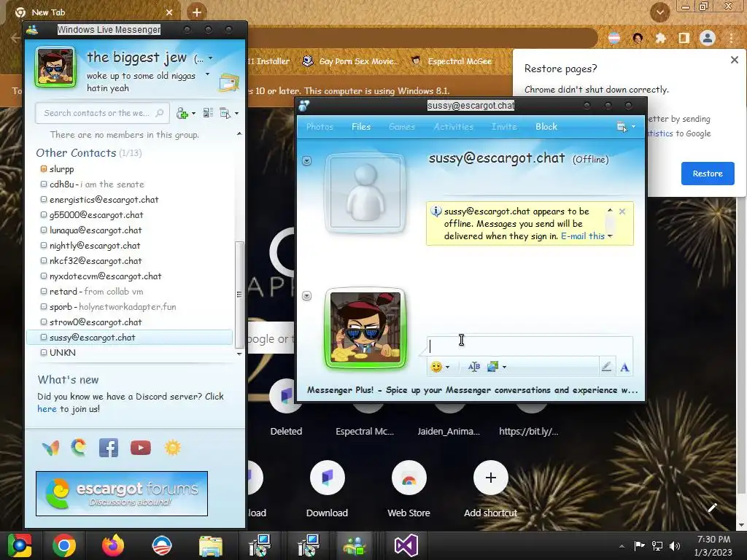Screen dimensions: 747x560
Task: Click Block in chat toolbar
Action: tap(546, 127)
